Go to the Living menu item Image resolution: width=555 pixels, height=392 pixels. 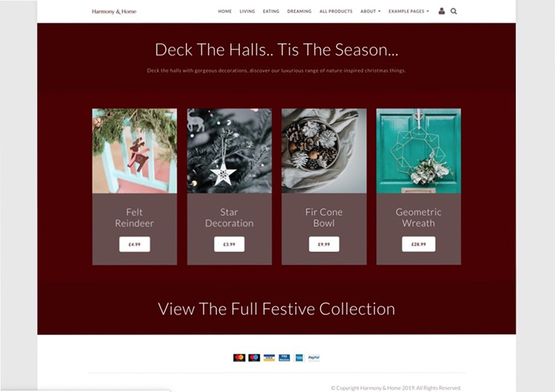tap(247, 11)
